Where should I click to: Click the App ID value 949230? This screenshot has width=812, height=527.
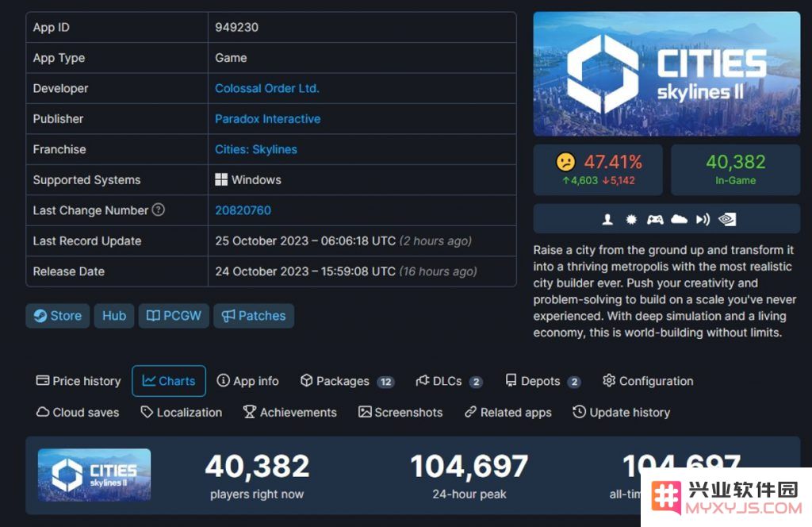click(x=236, y=28)
